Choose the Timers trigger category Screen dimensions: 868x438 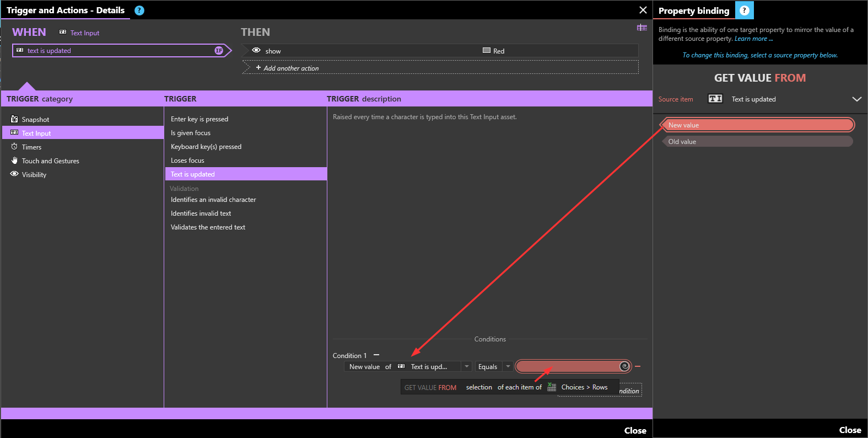coord(31,147)
